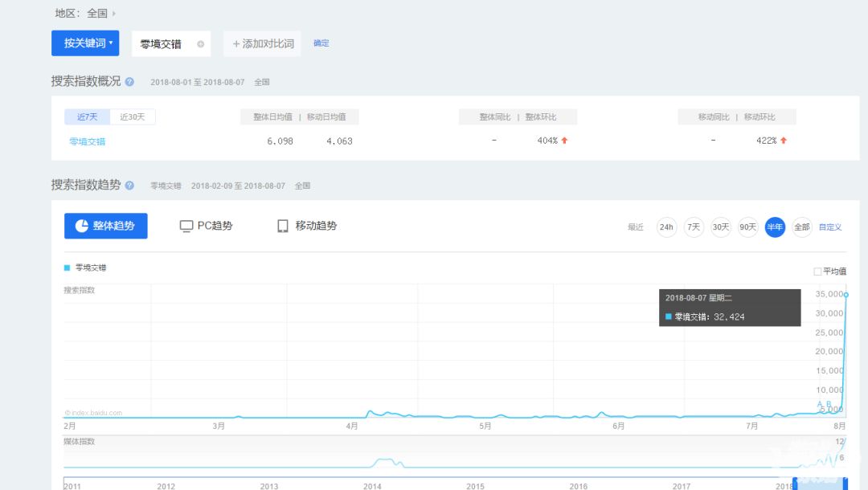
Task: Click the 6,098 整体日均值 value
Action: tap(280, 141)
